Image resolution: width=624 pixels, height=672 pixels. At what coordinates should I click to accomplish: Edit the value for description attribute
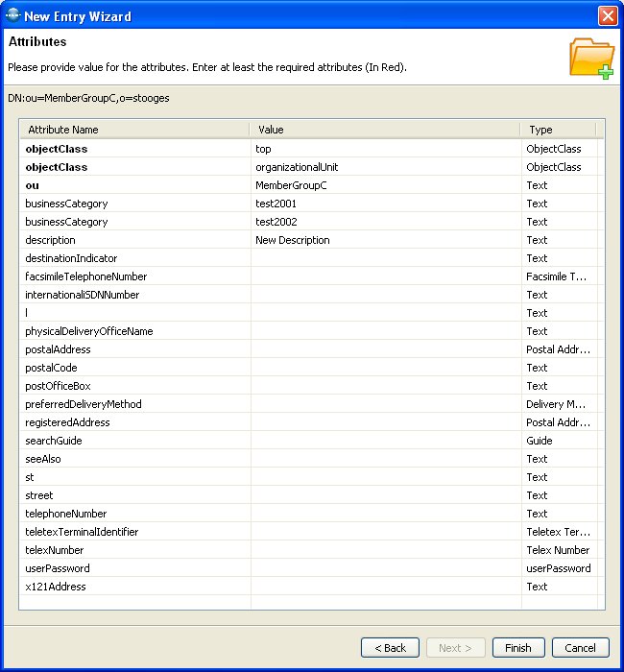[384, 240]
